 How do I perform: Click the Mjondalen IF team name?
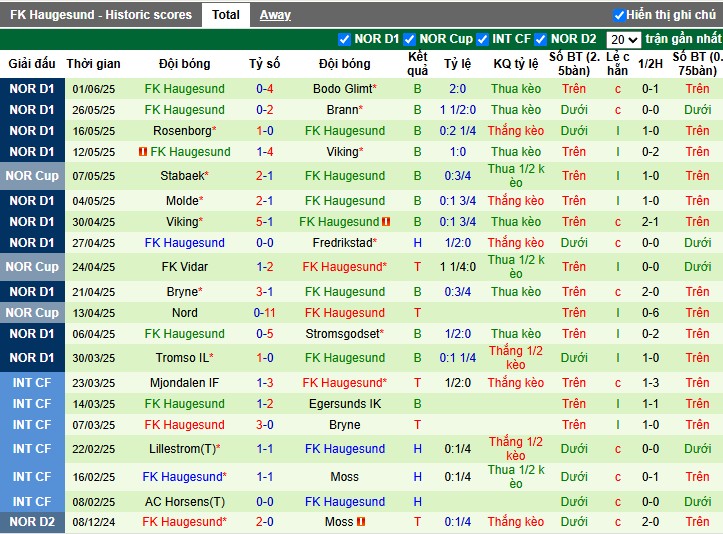pyautogui.click(x=184, y=383)
